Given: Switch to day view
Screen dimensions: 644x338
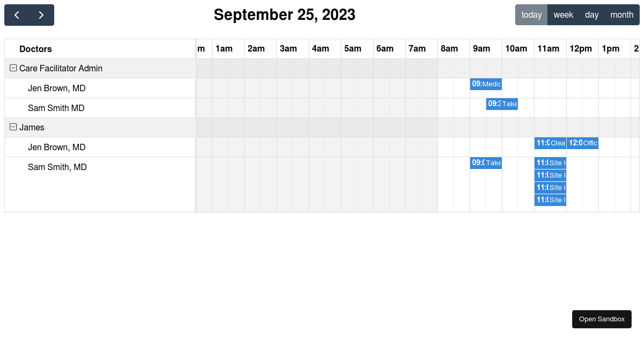Looking at the screenshot, I should 591,14.
